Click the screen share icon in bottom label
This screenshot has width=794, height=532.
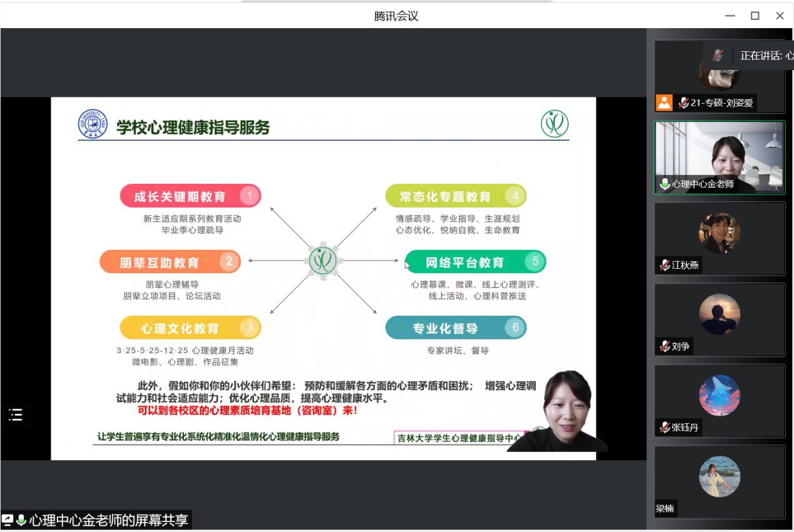(x=8, y=519)
